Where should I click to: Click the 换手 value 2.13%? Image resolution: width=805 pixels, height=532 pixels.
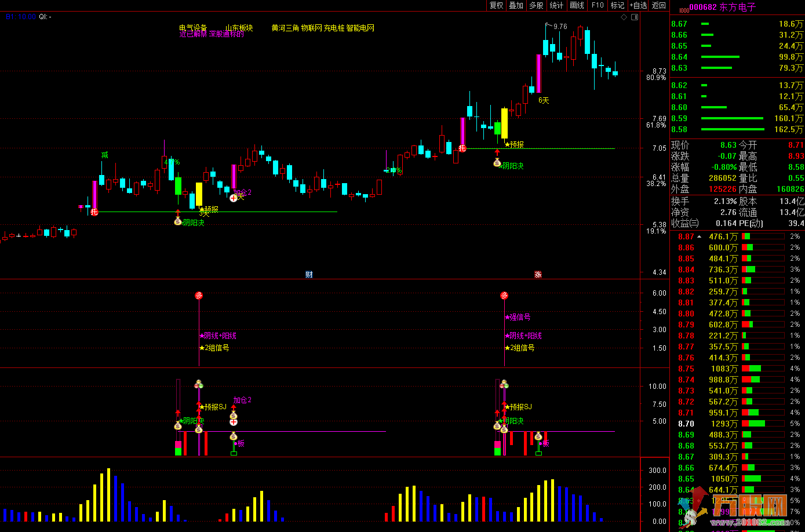click(x=725, y=201)
